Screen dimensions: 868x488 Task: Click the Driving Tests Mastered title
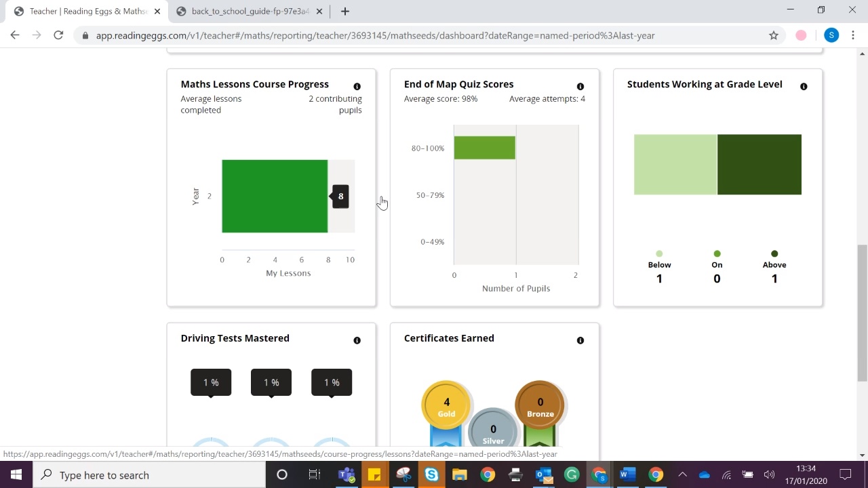tap(235, 338)
